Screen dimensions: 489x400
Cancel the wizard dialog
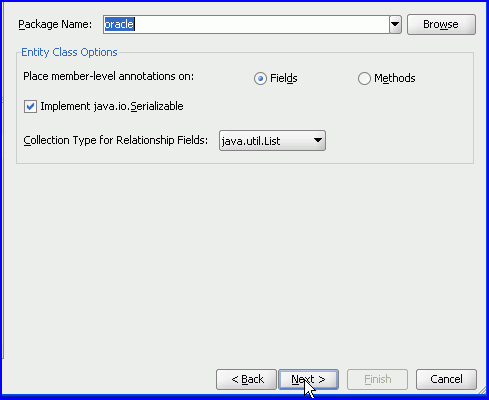click(446, 379)
